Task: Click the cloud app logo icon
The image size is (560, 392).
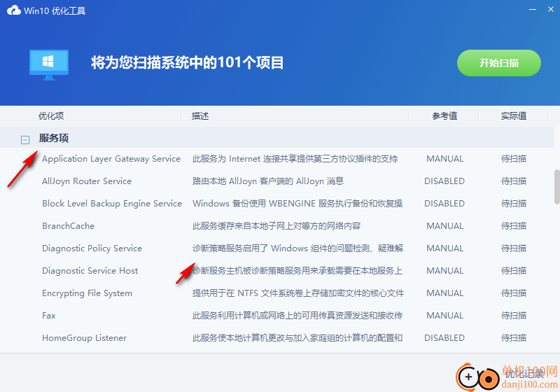Action: [14, 10]
